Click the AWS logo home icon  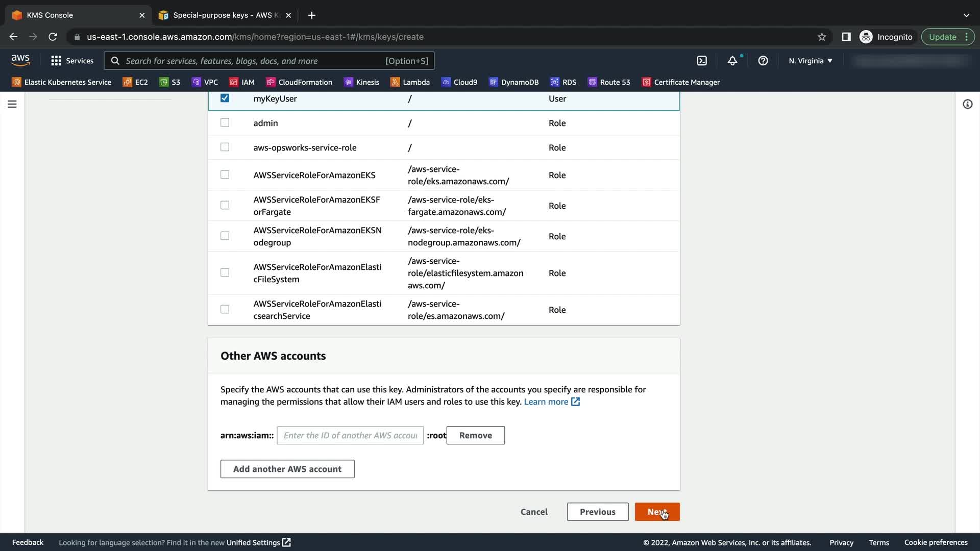20,60
